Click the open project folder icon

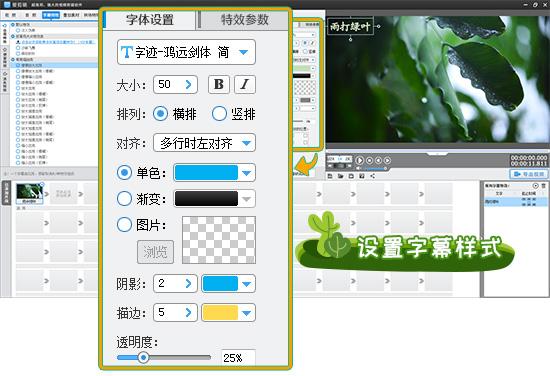tap(341, 176)
